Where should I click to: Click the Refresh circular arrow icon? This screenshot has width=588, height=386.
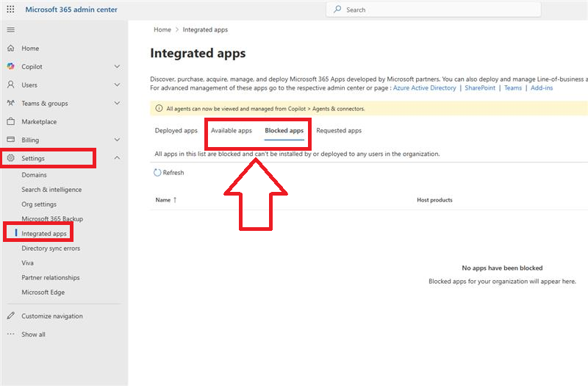coord(157,173)
